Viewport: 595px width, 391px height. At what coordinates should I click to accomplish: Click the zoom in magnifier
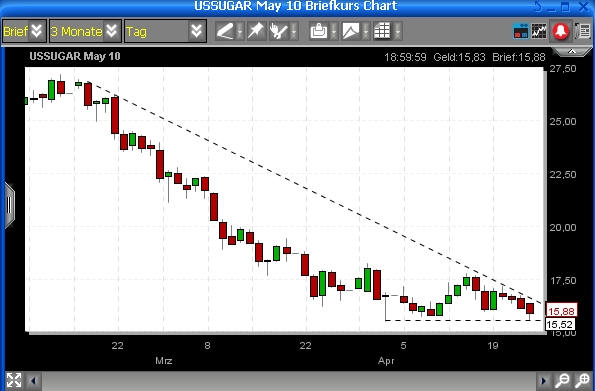[x=582, y=380]
